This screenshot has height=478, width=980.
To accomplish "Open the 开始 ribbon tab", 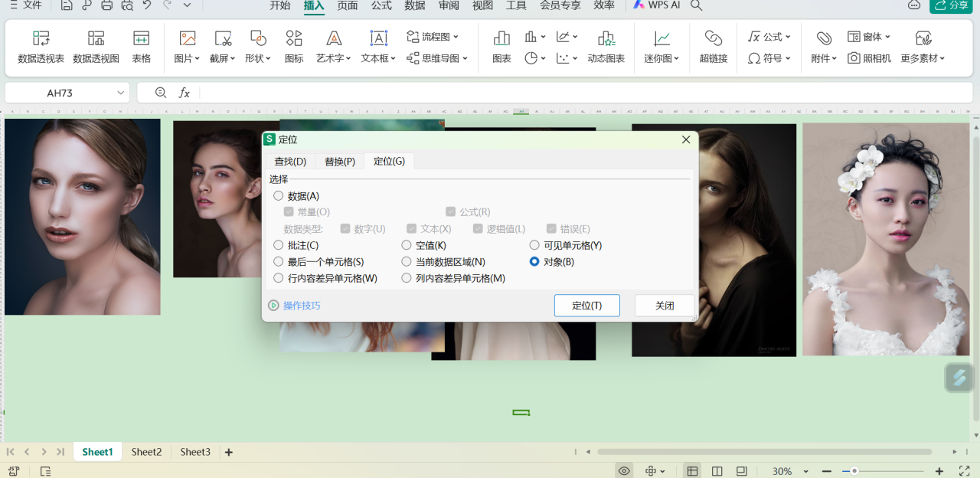I will click(x=280, y=5).
